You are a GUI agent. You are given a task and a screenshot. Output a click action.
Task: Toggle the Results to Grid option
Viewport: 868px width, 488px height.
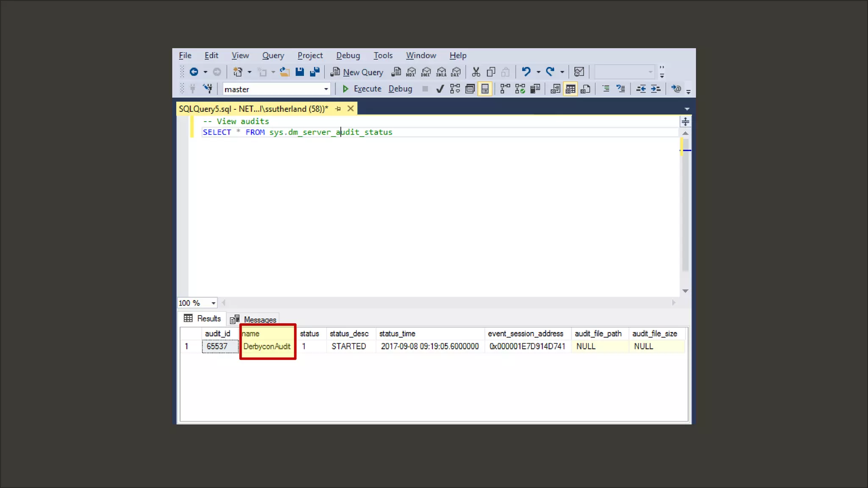click(570, 89)
